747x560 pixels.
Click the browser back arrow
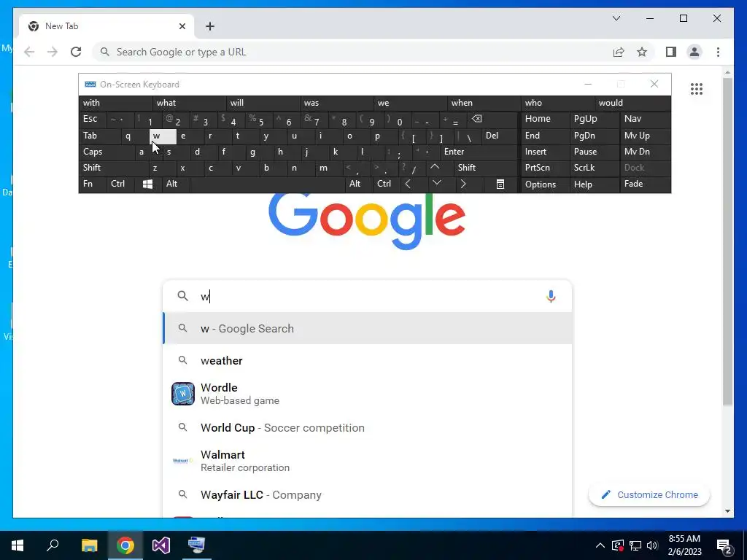tap(29, 52)
